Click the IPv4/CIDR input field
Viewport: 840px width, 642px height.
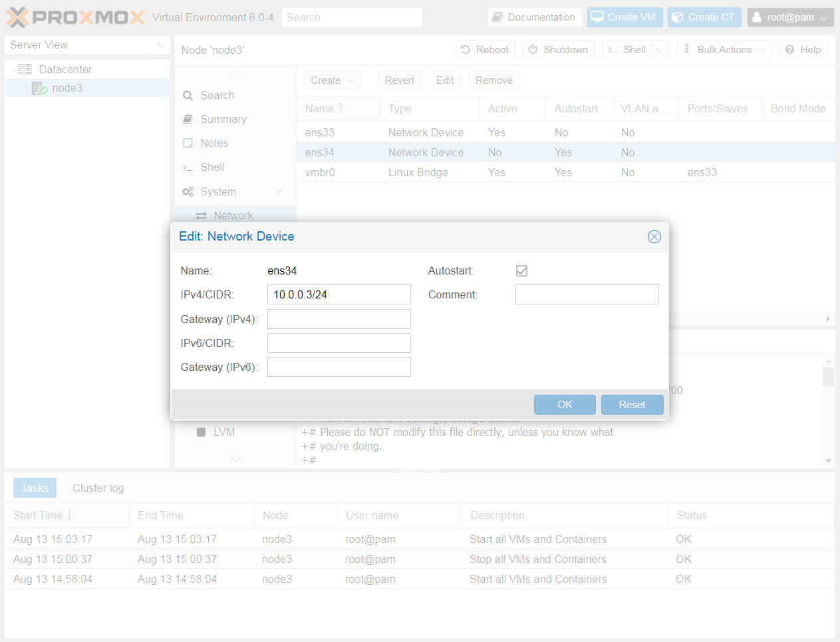[x=339, y=294]
